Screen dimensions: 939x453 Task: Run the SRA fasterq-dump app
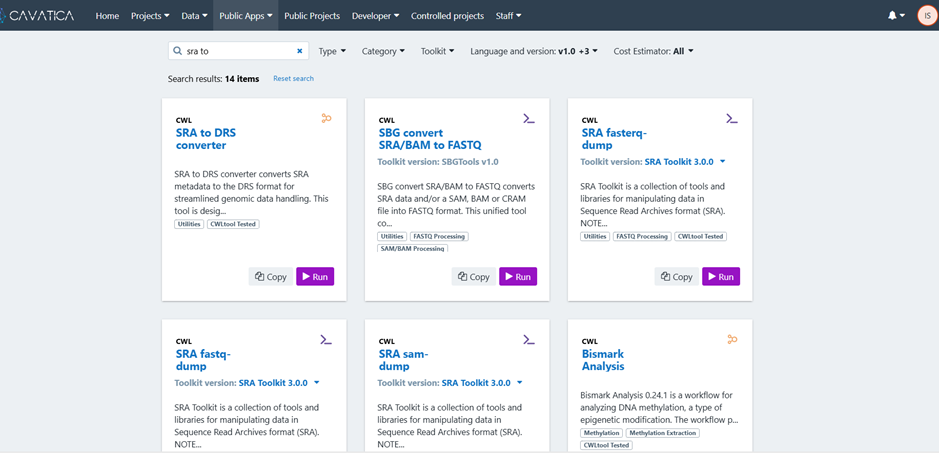(721, 276)
